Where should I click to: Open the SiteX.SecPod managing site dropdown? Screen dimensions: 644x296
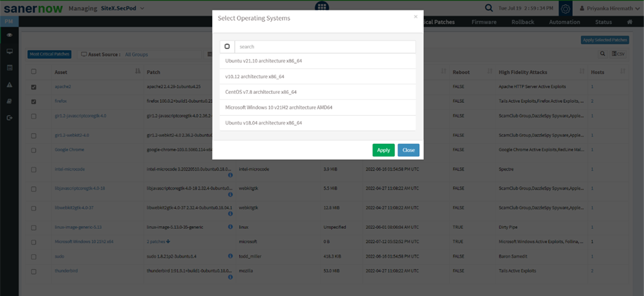pos(123,8)
